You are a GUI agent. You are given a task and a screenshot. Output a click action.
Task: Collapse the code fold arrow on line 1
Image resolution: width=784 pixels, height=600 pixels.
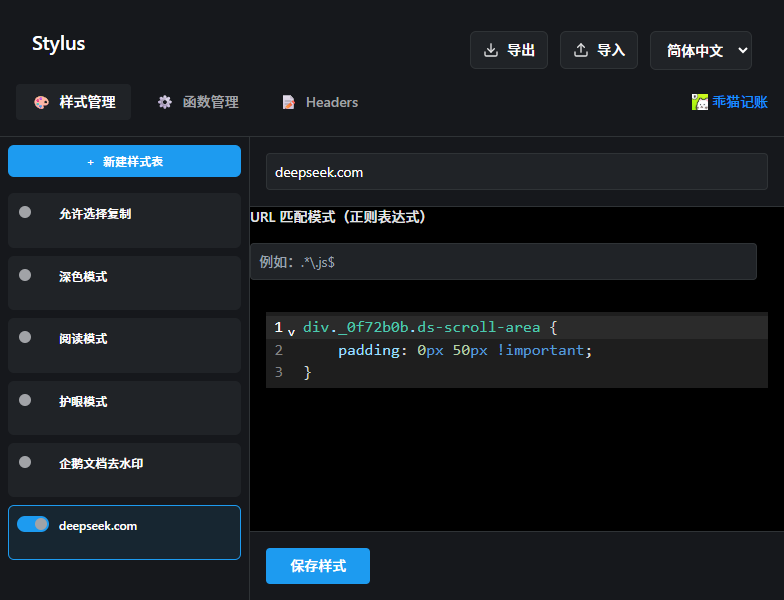(x=292, y=331)
